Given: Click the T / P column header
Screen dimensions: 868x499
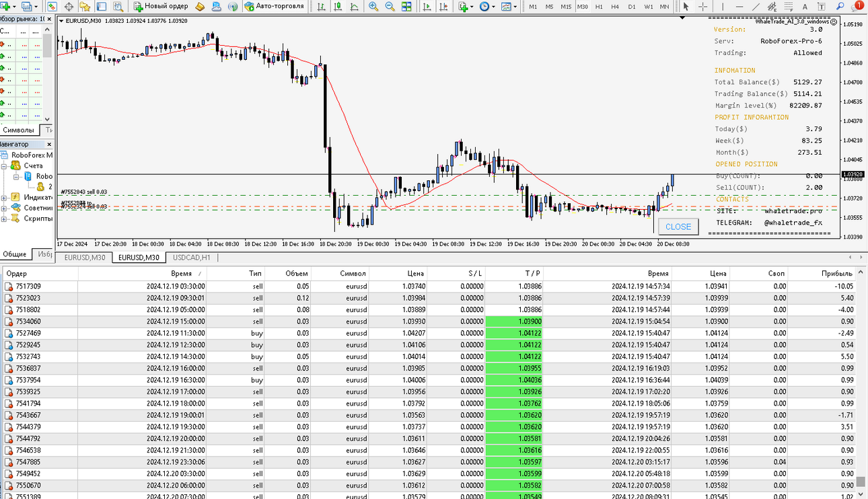Looking at the screenshot, I should point(515,274).
